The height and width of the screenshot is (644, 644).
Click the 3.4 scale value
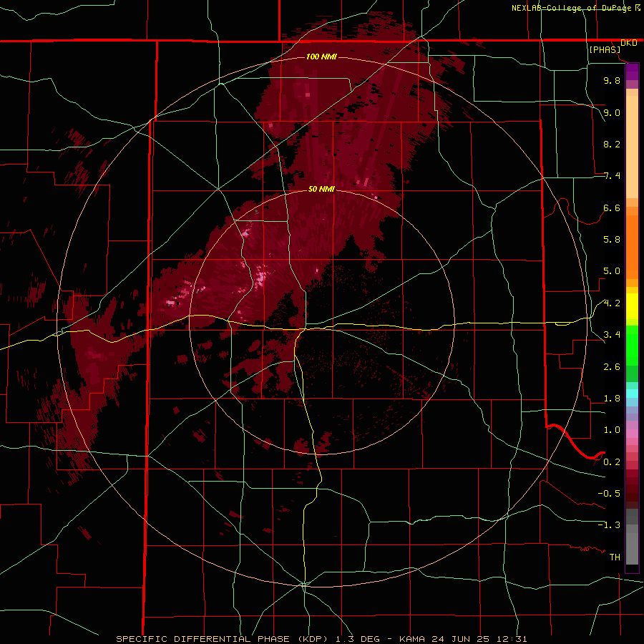pyautogui.click(x=612, y=335)
